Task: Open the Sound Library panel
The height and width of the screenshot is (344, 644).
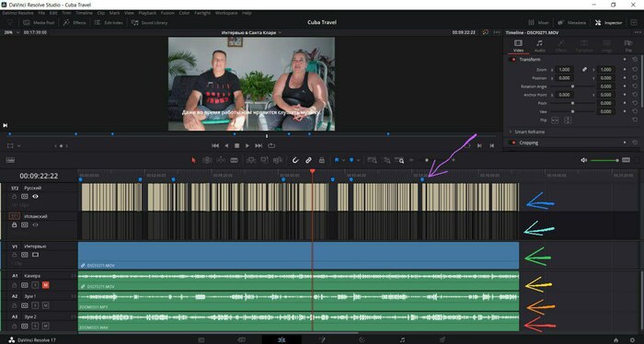Action: coord(149,23)
